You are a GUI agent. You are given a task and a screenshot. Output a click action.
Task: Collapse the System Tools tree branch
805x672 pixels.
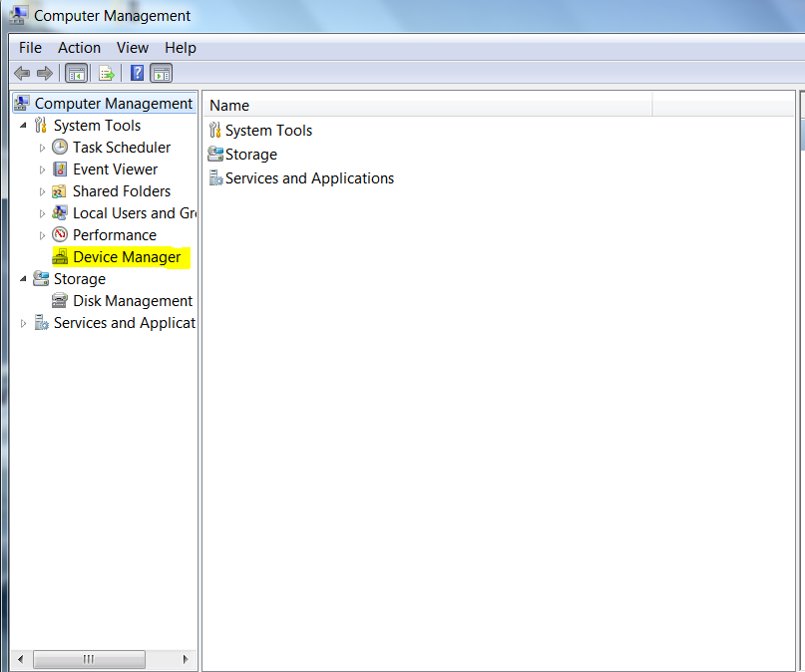point(24,125)
